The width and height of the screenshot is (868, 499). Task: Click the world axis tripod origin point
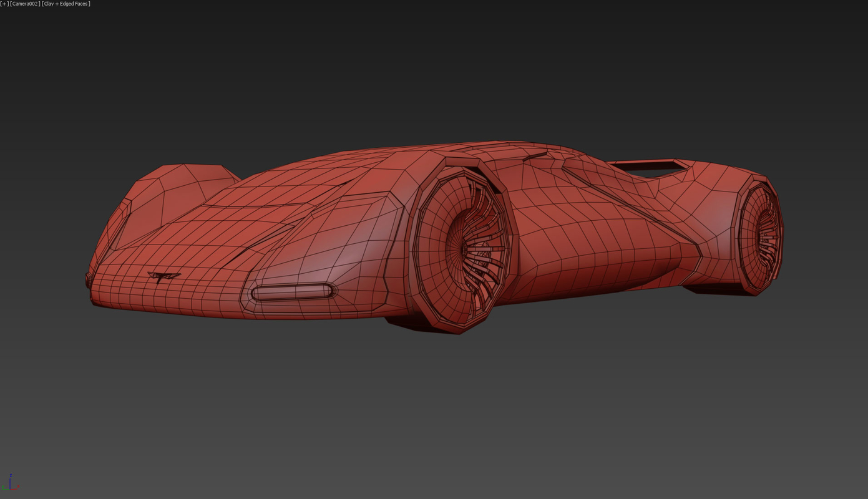(10, 489)
